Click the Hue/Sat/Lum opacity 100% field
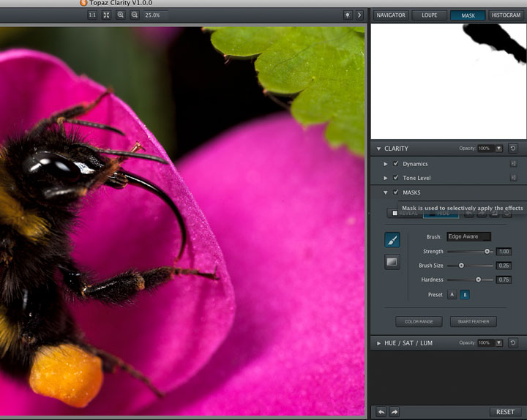 pyautogui.click(x=486, y=342)
